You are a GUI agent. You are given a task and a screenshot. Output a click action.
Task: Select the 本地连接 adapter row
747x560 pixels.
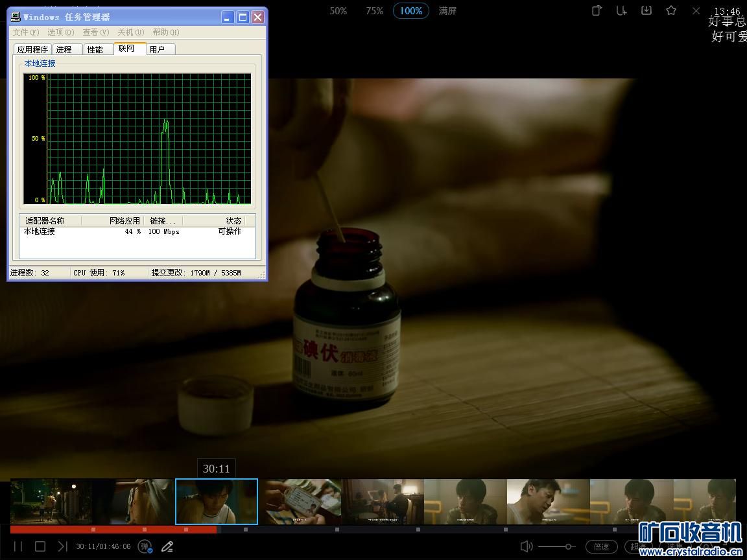[137, 231]
